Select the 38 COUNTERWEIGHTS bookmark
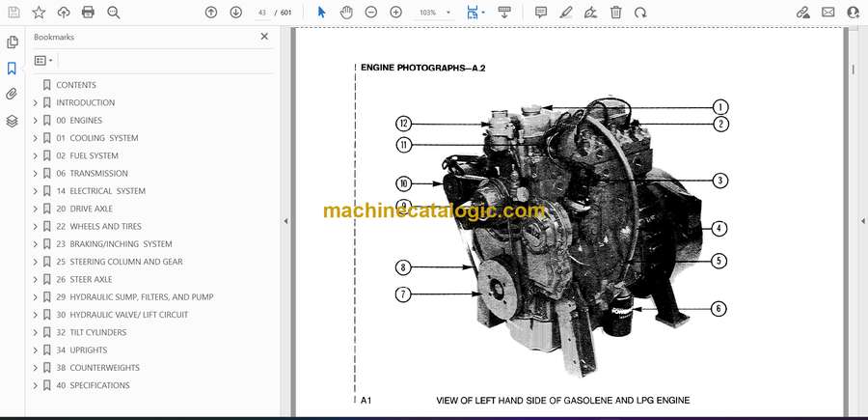The height and width of the screenshot is (420, 868). point(98,368)
